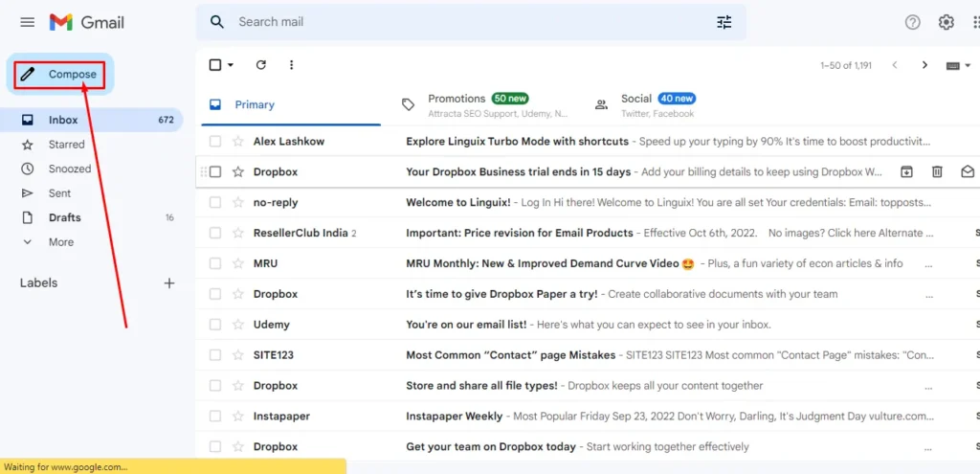Open the Support help icon

[x=912, y=23]
